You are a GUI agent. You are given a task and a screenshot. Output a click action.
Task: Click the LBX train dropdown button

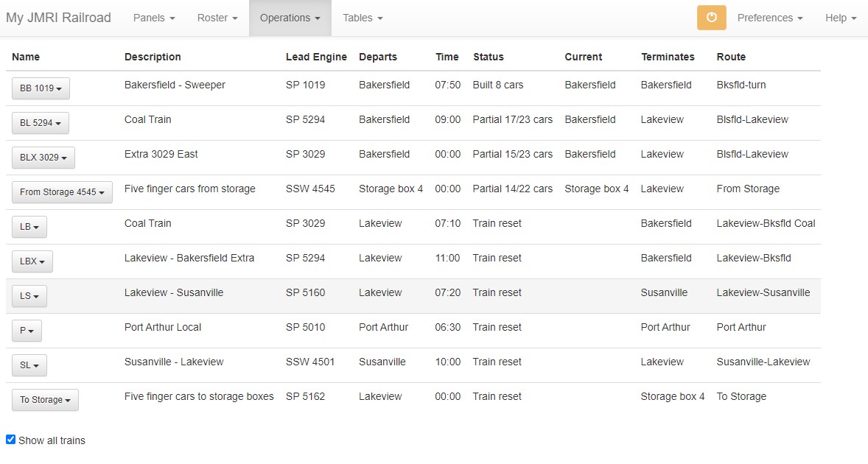click(x=32, y=261)
